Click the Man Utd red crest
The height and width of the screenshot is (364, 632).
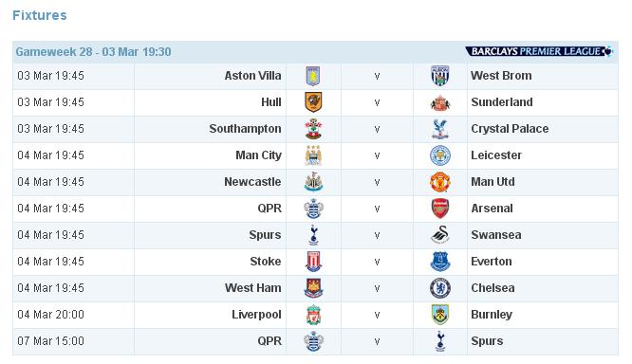439,182
